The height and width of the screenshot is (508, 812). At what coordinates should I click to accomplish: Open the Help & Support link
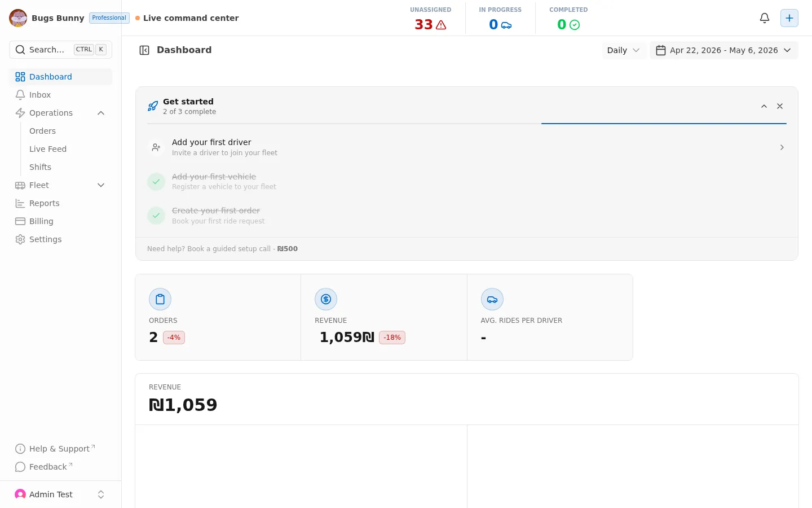(60, 449)
